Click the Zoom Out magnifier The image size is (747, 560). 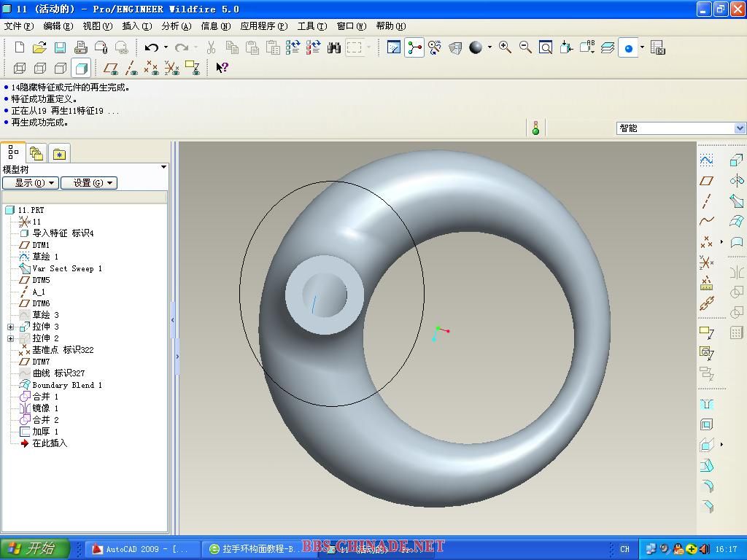(525, 47)
